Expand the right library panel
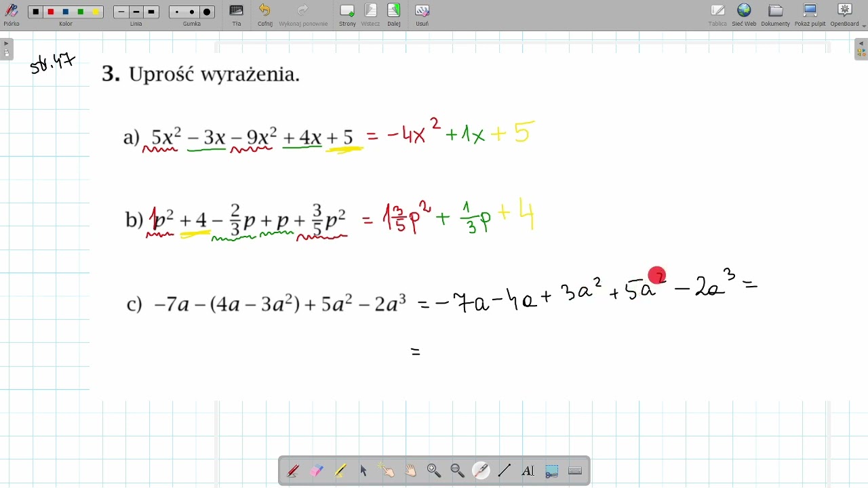The height and width of the screenshot is (488, 868). click(x=861, y=49)
